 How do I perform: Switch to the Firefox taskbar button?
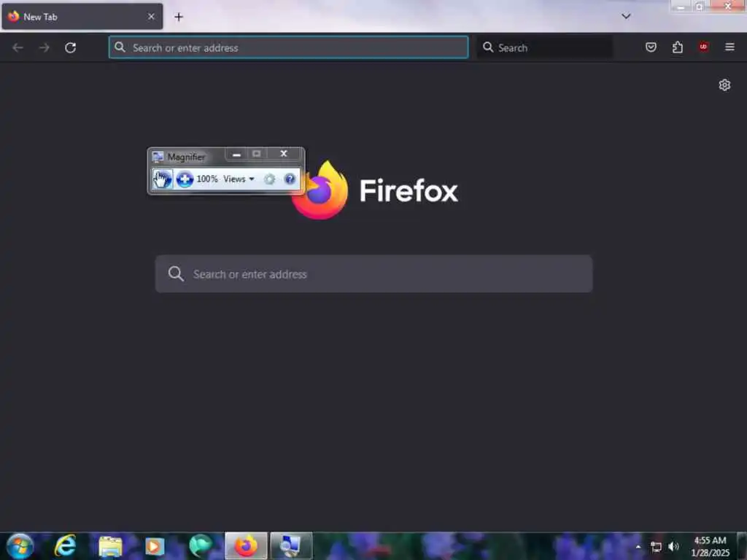click(x=246, y=545)
